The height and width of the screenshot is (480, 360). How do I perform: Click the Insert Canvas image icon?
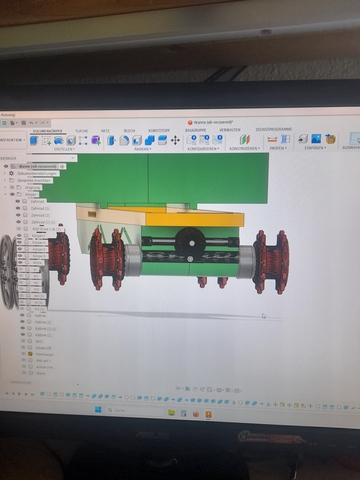click(x=316, y=139)
